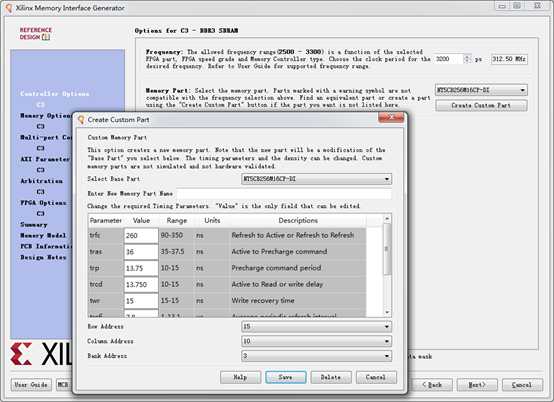Screen dimensions: 554x402
Task: Select Summary in sidebar
Action: coord(34,225)
